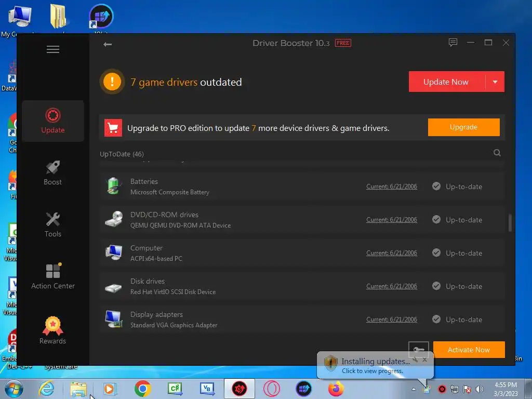Click the Update Now button

[446, 82]
